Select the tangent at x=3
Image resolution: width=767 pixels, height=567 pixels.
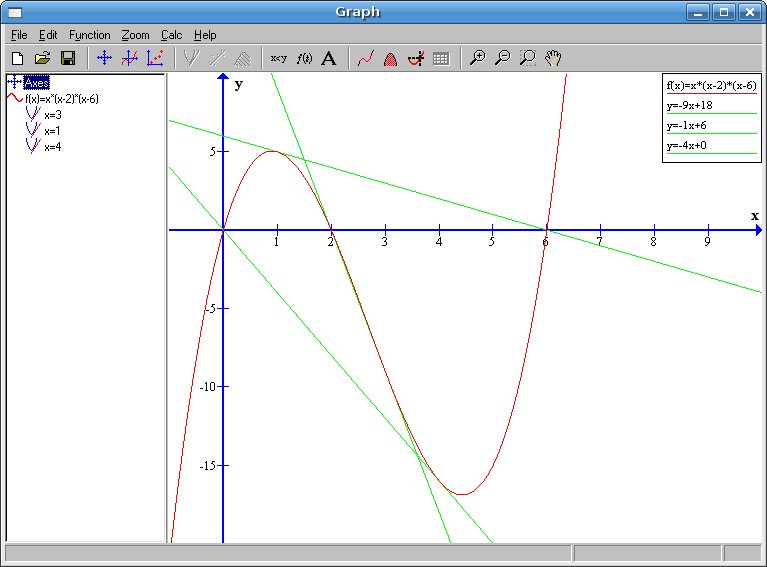click(x=53, y=115)
